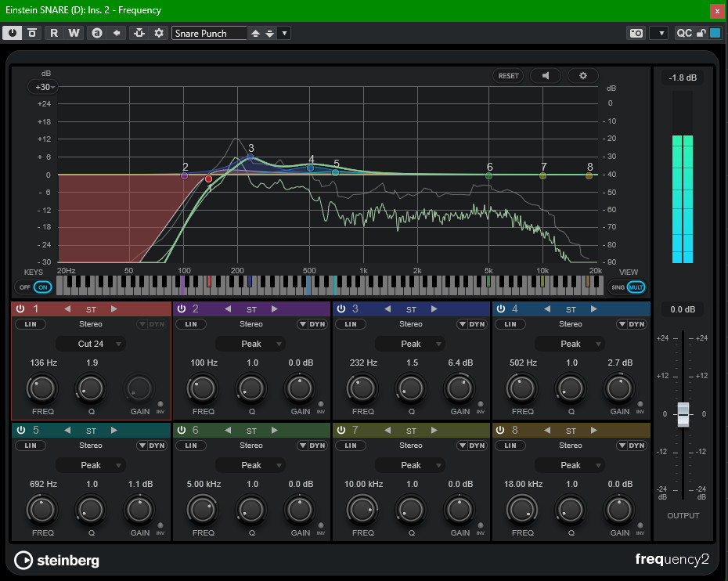Click the speaker auditioning icon above graph
Screen dimensions: 728x581
click(546, 76)
